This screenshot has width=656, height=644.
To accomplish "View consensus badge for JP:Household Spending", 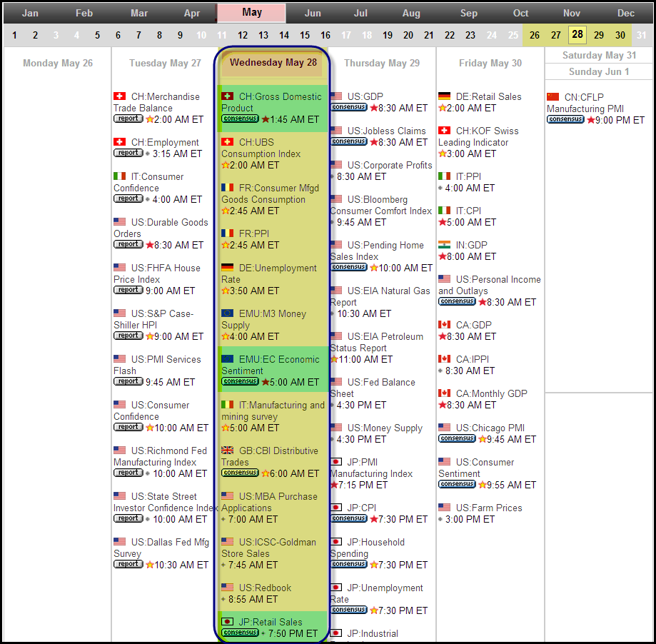I will [x=348, y=564].
